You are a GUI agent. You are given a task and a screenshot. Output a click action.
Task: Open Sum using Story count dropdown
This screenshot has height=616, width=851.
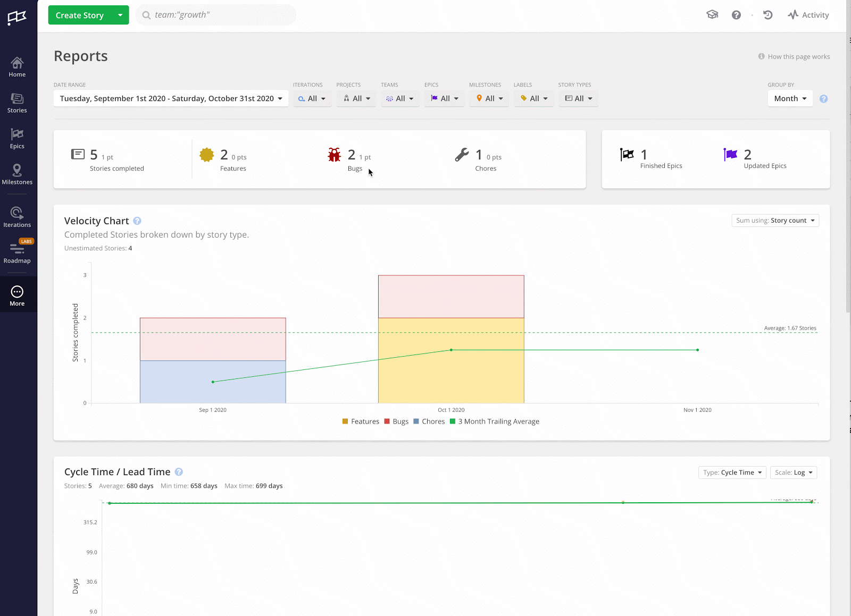point(775,221)
